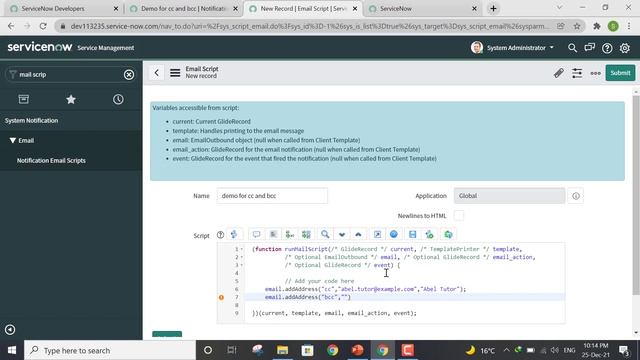Click in the Name input field
The width and height of the screenshot is (640, 360).
pos(272,196)
